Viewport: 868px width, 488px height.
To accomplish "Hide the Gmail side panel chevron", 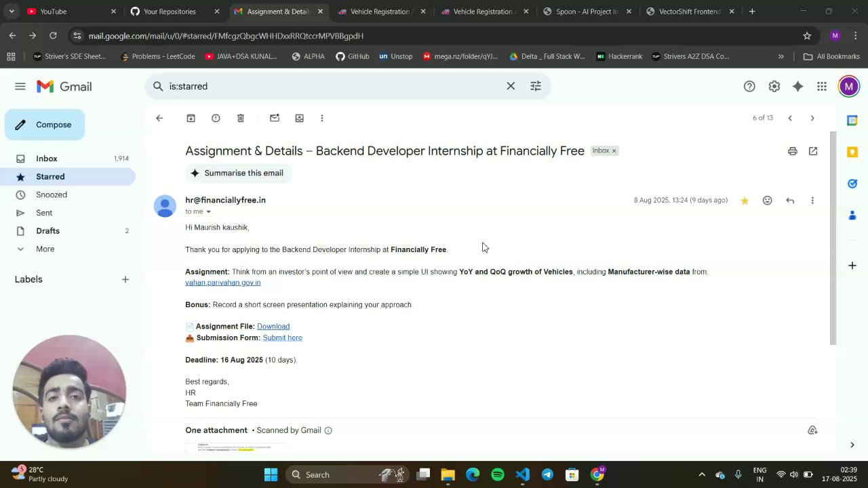I will (x=852, y=445).
